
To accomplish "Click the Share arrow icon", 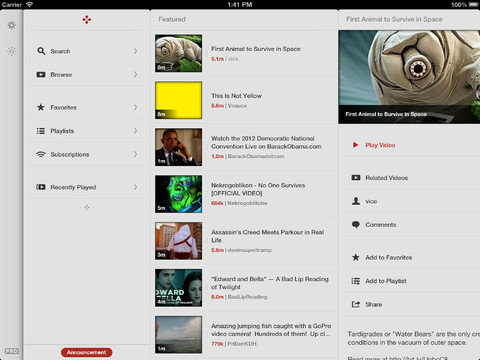I will tap(356, 304).
